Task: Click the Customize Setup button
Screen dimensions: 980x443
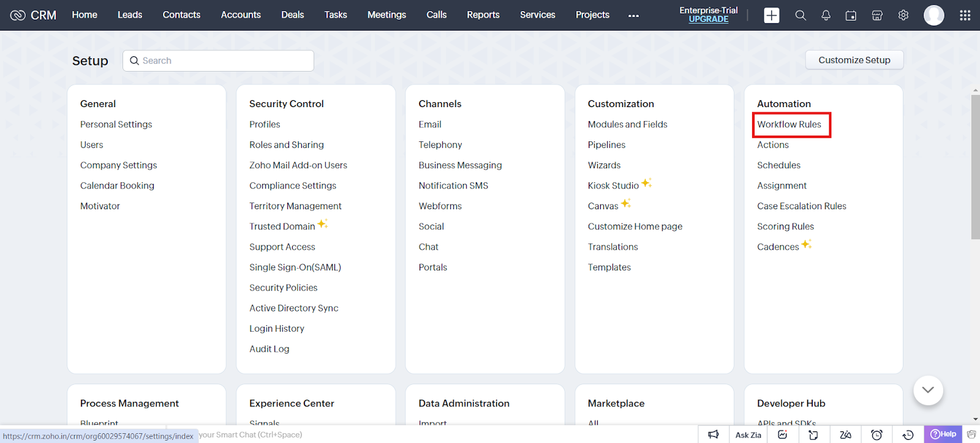Action: (x=854, y=60)
